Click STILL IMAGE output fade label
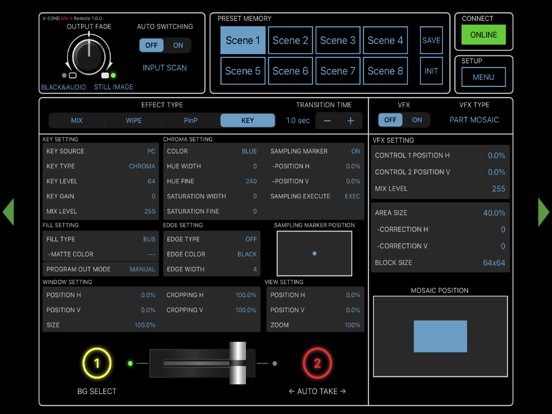This screenshot has height=414, width=552. [113, 87]
